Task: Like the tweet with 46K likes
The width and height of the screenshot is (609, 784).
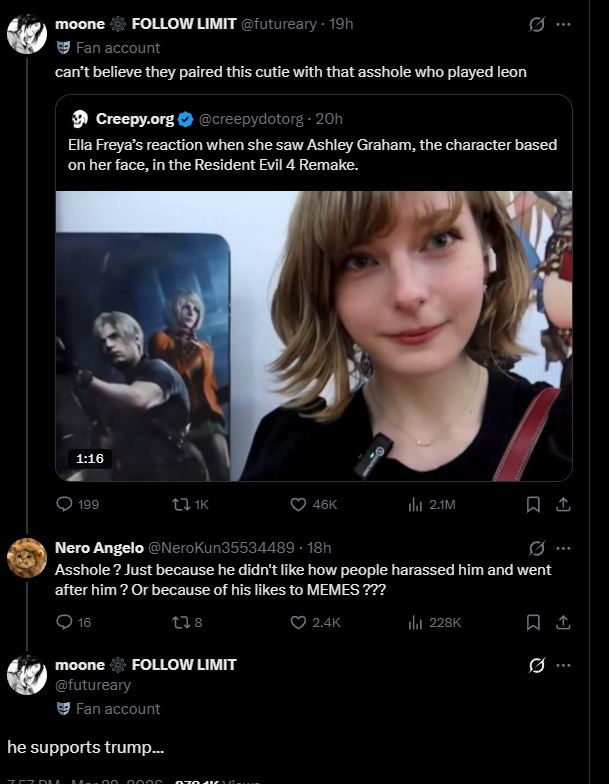Action: click(297, 504)
